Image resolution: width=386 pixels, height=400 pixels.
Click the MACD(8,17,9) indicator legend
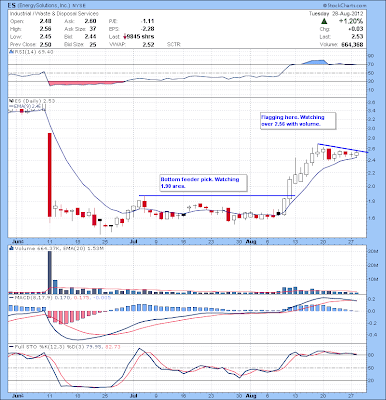59,297
